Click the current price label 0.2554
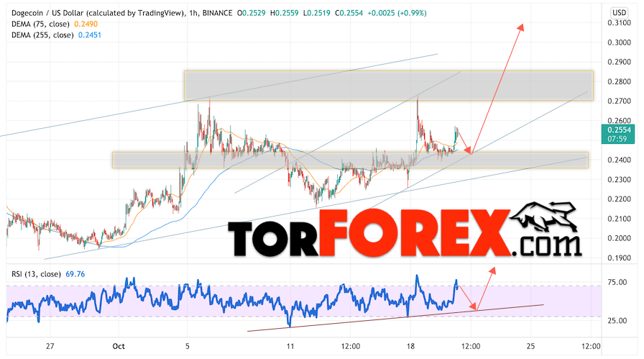Screen dimensions: 644x359 pos(619,130)
